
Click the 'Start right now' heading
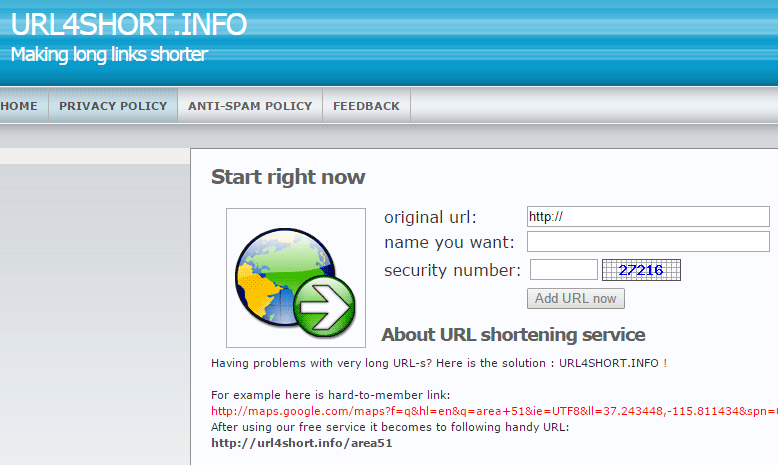pyautogui.click(x=288, y=177)
